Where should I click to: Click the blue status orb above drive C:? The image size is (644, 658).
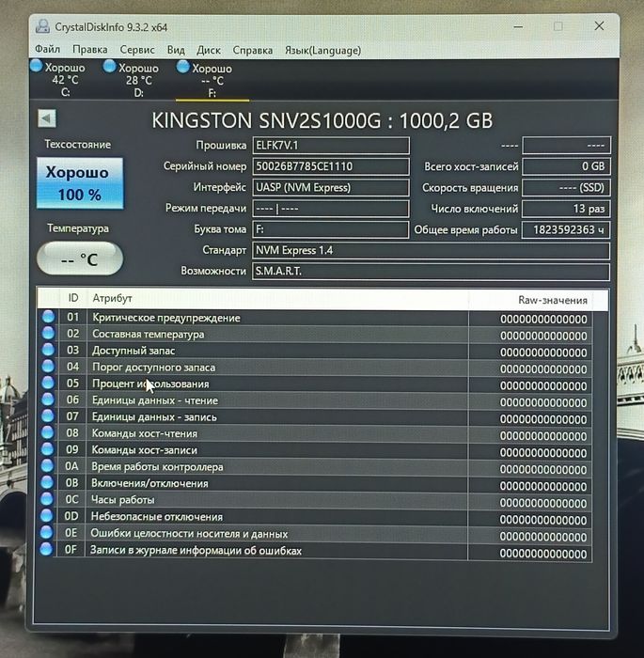point(36,66)
